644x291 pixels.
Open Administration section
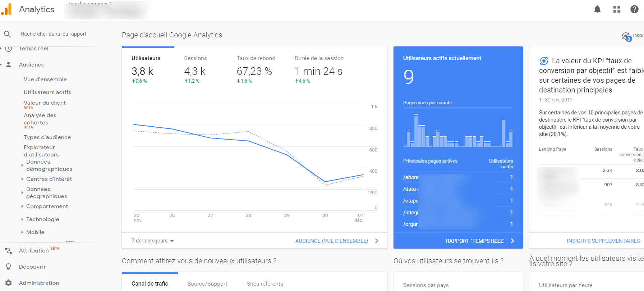point(39,283)
